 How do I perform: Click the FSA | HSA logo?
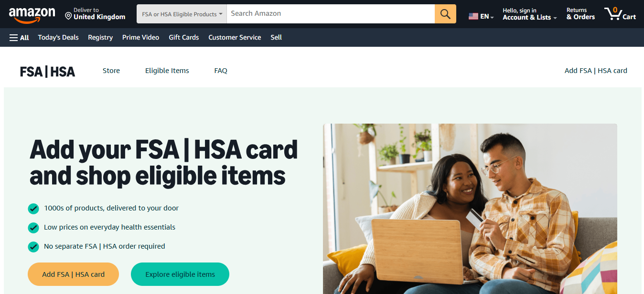click(47, 72)
